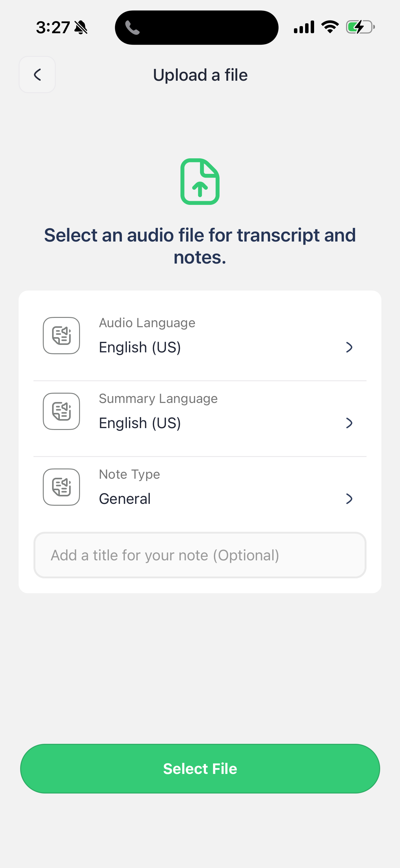Expand Audio Language options via chevron
Viewport: 400px width, 868px height.
click(349, 347)
